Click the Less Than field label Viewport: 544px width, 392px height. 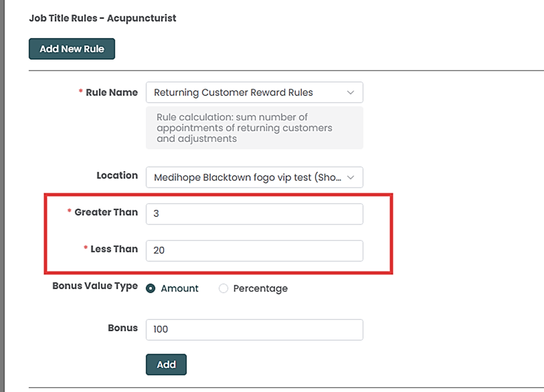point(114,249)
